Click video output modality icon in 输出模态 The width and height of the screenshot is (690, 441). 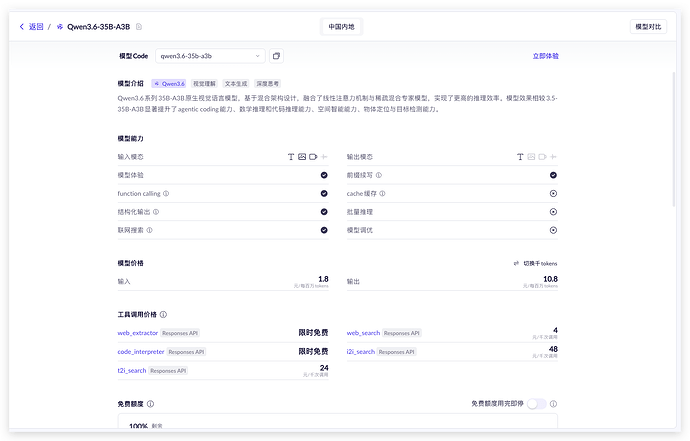pos(542,157)
